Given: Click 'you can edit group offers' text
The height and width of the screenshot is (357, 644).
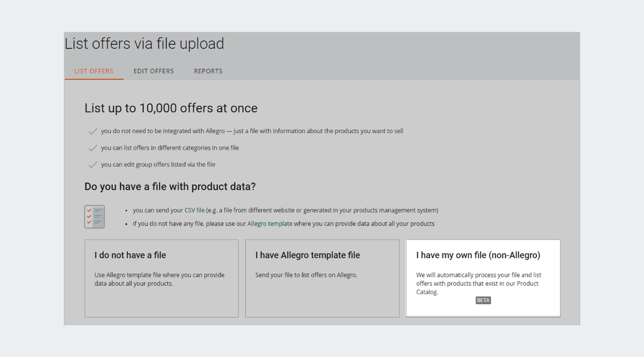Looking at the screenshot, I should coord(158,164).
